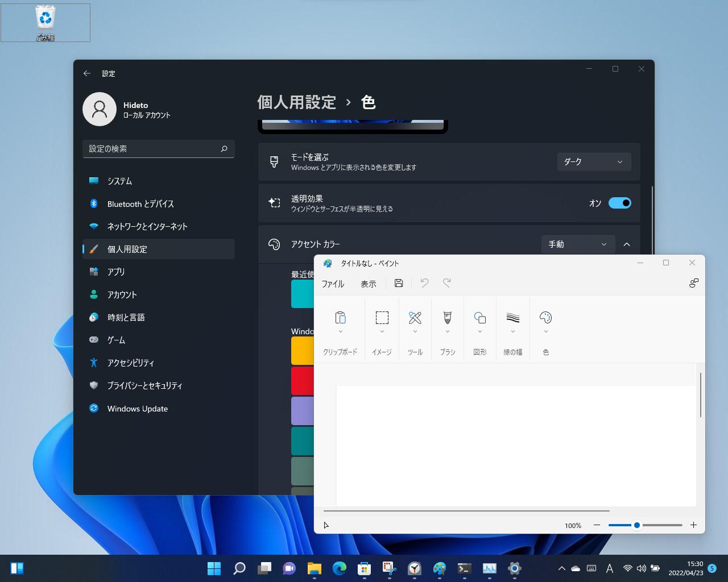Open the 色 color palette in Paint
728x582 pixels.
(545, 318)
